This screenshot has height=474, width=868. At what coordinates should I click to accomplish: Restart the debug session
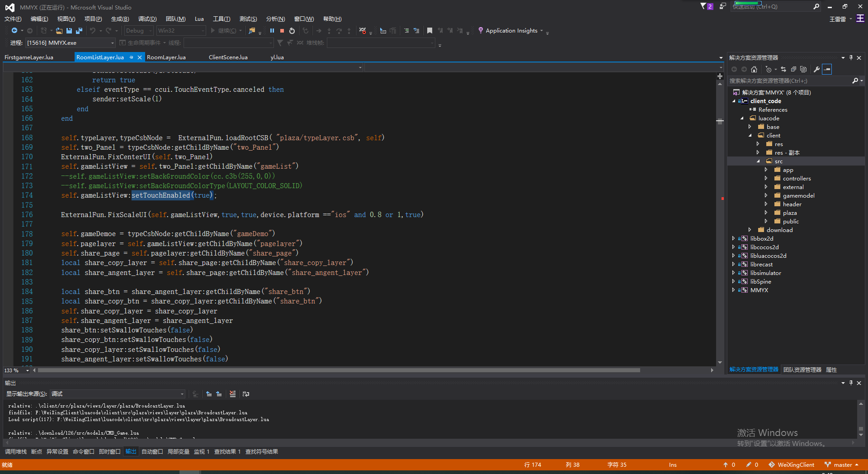point(292,31)
